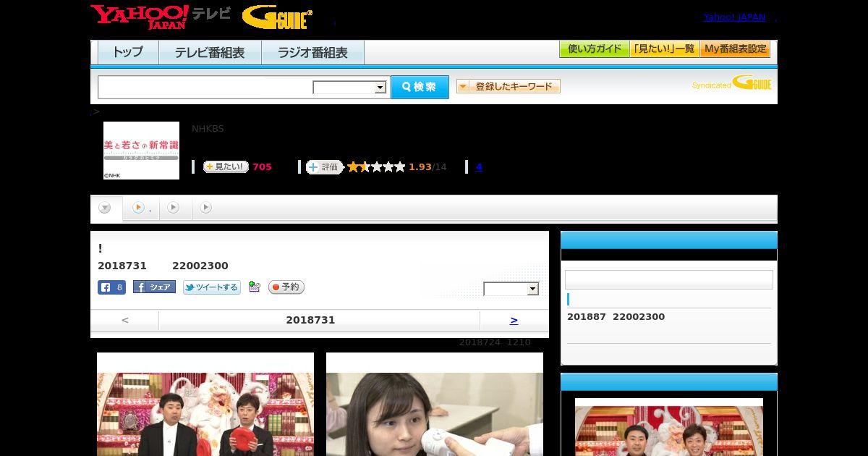Click the sidebar 201887 22002300 entry
868x456 pixels.
coord(616,317)
